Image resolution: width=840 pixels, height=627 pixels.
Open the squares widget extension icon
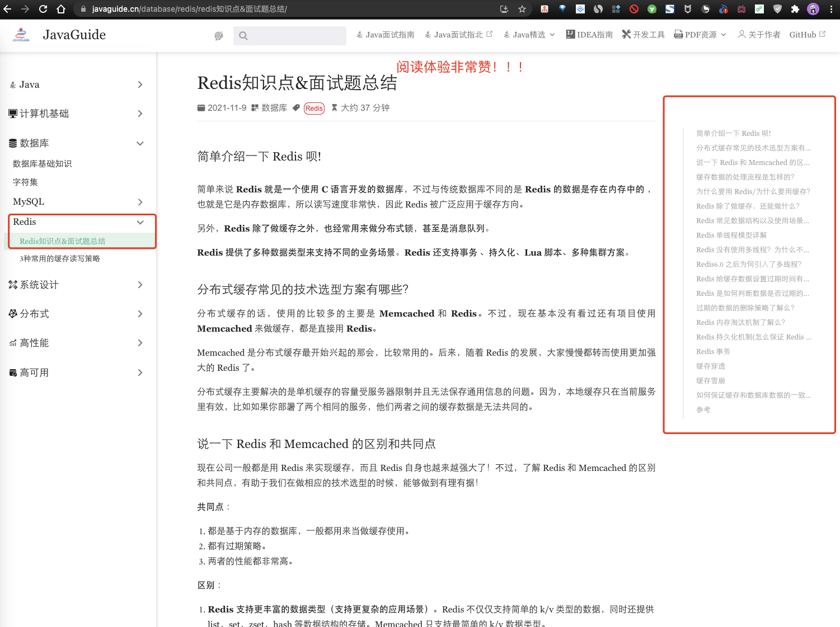616,9
